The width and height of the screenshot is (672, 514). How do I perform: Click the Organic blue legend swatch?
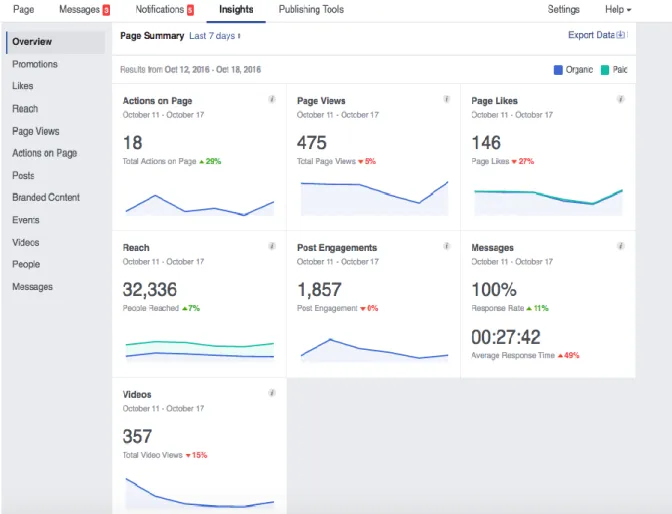coord(558,70)
